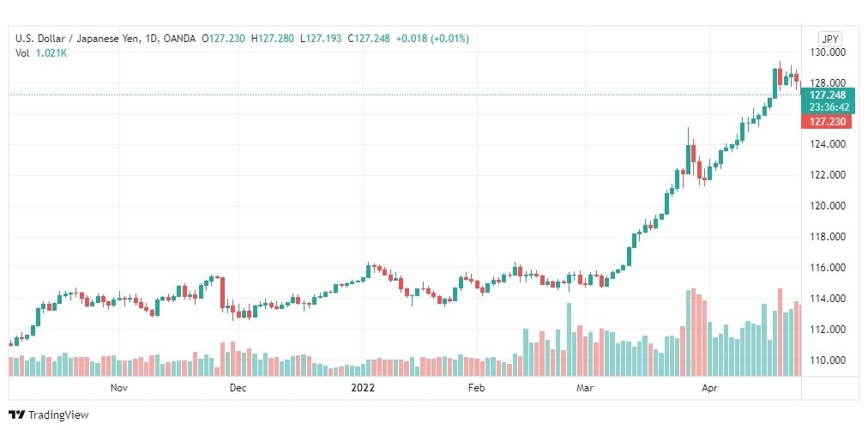Select the 2022 marker on time axis
Image resolution: width=868 pixels, height=430 pixels.
363,388
